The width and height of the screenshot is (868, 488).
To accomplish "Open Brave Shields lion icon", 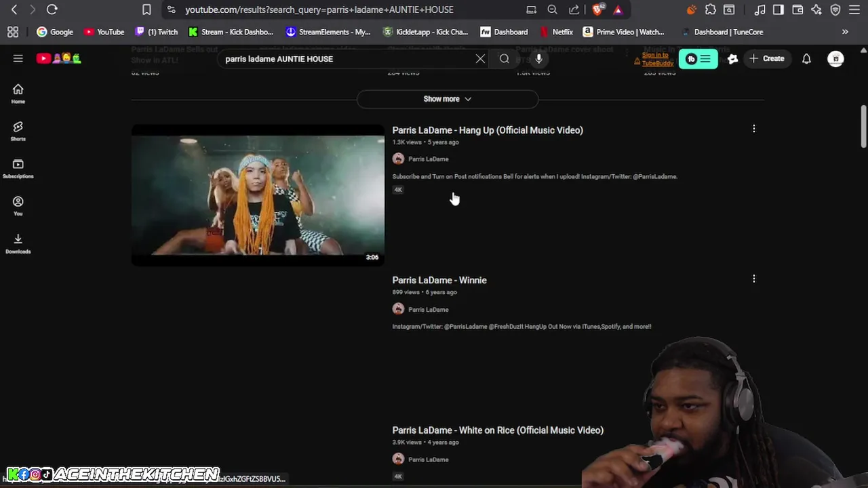I will [597, 9].
